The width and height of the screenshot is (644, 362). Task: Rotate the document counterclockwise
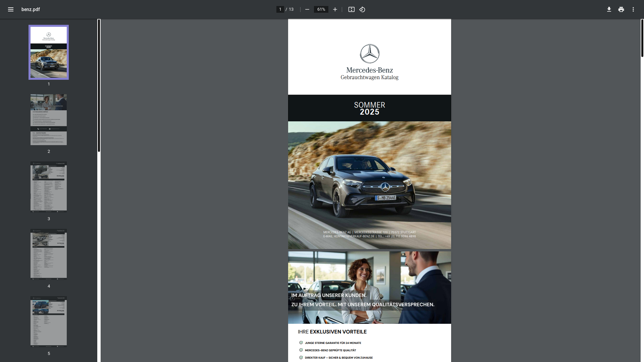pos(362,9)
